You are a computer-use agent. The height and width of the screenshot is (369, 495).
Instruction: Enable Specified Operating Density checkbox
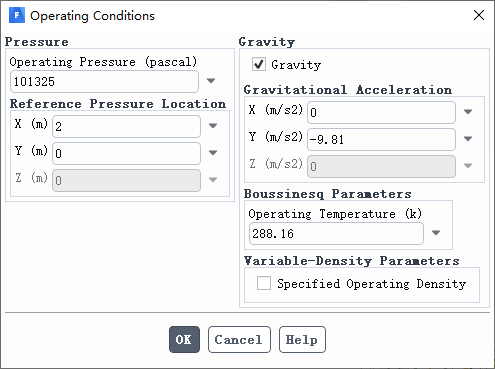tap(264, 283)
